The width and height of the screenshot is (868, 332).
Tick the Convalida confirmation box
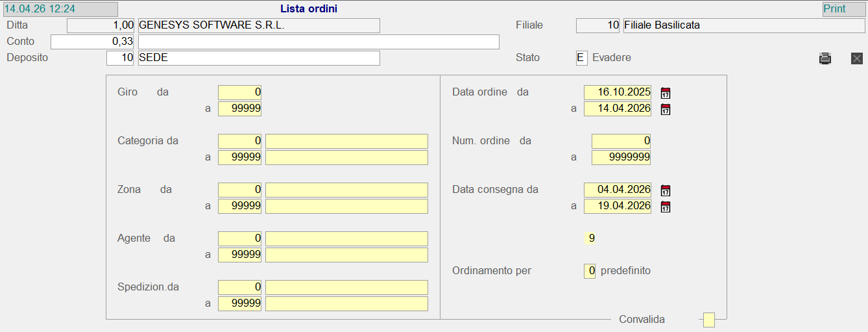tap(709, 320)
